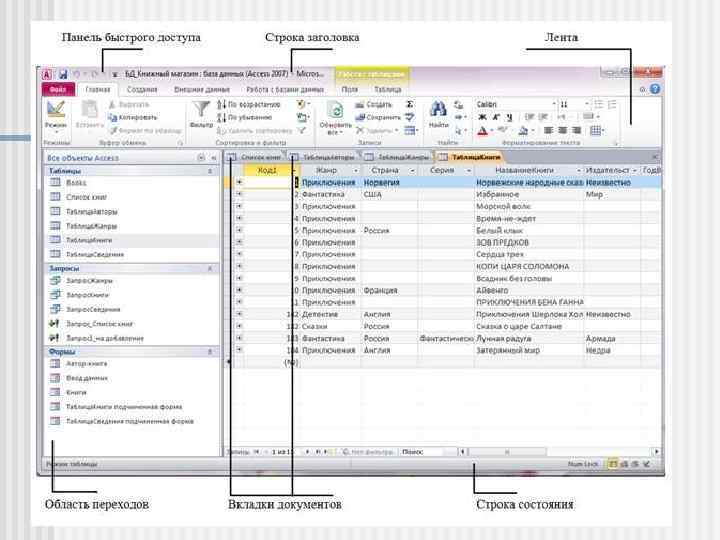Open Запрос_Список книг query
The height and width of the screenshot is (540, 720).
click(91, 324)
